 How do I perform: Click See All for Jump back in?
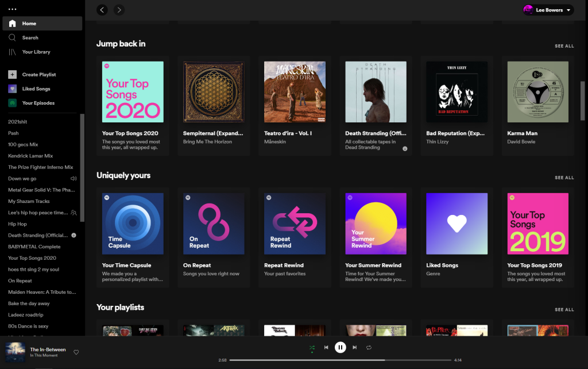point(564,46)
